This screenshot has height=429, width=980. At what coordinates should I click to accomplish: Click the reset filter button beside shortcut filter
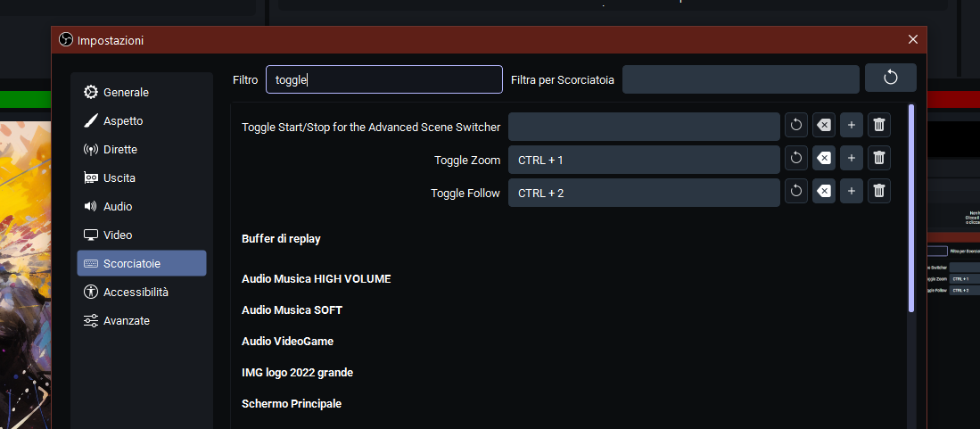(890, 78)
